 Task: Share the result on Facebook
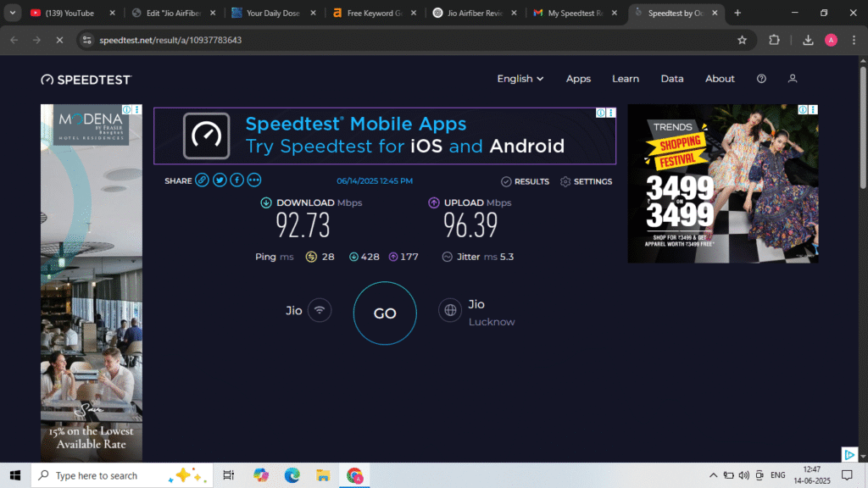[237, 180]
